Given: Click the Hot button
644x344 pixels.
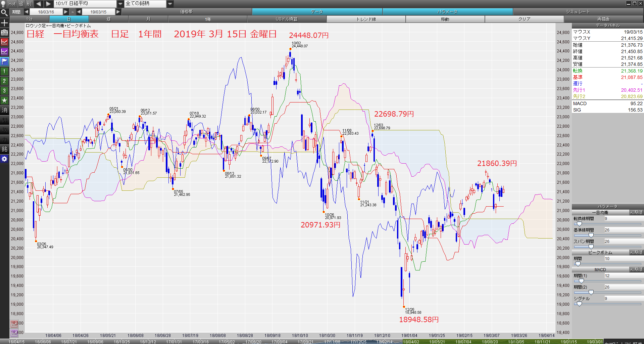Looking at the screenshot, I should (x=12, y=4).
